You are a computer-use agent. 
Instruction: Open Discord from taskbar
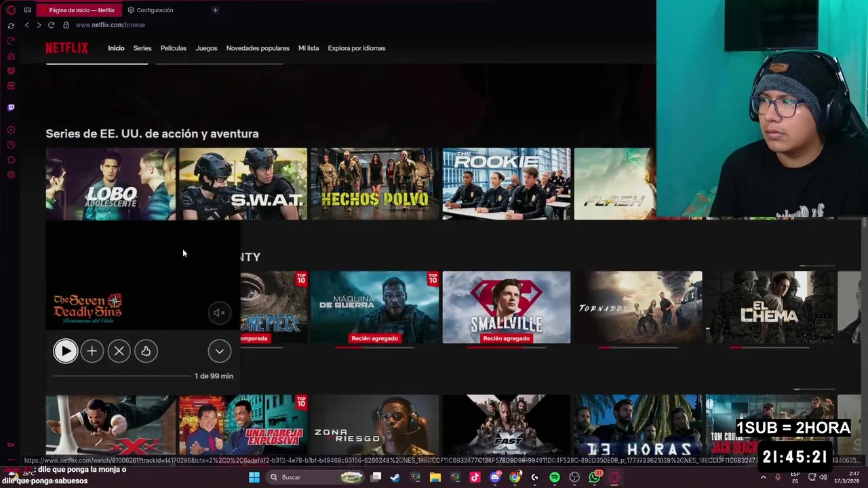[495, 477]
